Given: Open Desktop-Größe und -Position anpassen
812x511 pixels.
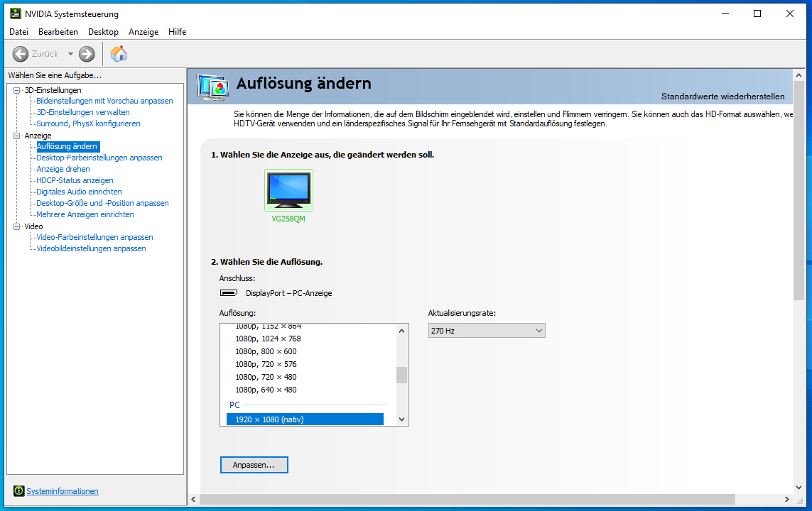Looking at the screenshot, I should click(102, 203).
